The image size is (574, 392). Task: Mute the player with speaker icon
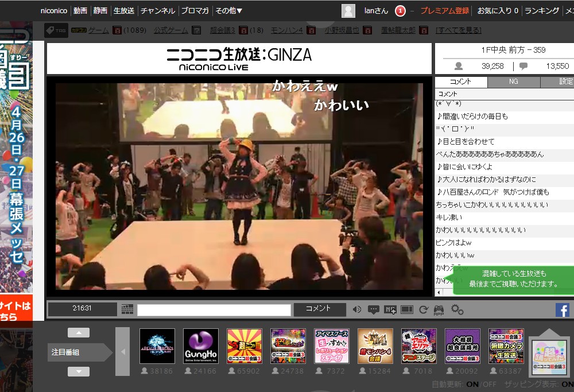point(357,310)
